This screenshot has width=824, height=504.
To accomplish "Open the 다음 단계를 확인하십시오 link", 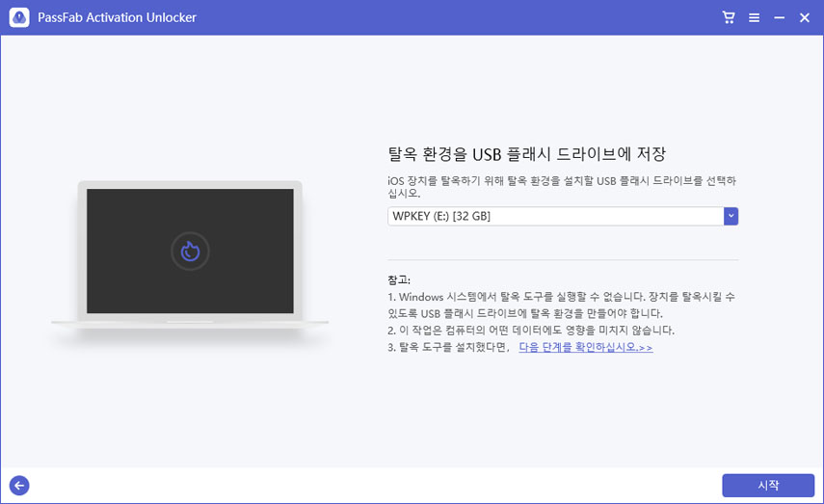I will tap(585, 347).
